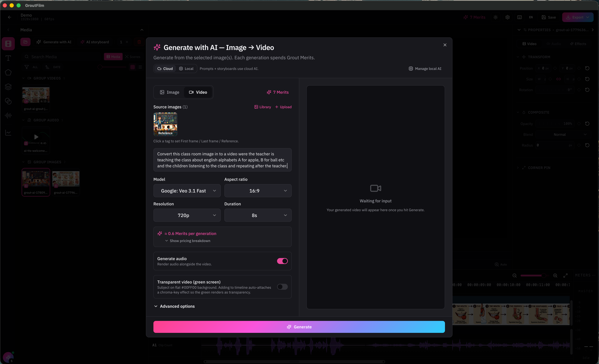The image size is (599, 364).
Task: Click the import folder icon button
Action: (26, 42)
